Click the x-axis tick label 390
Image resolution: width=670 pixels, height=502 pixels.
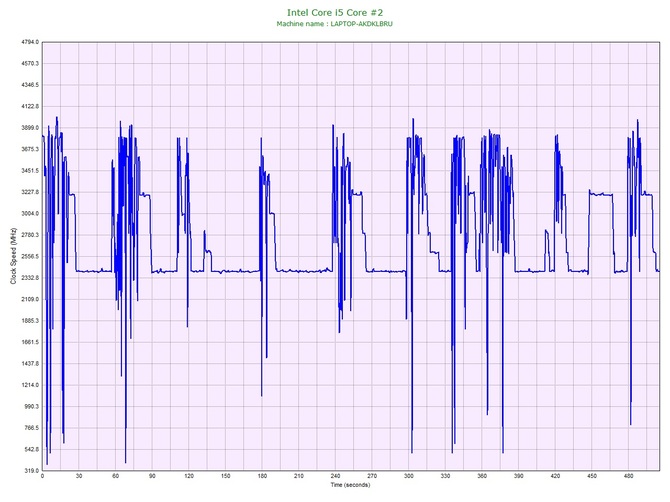[x=519, y=476]
